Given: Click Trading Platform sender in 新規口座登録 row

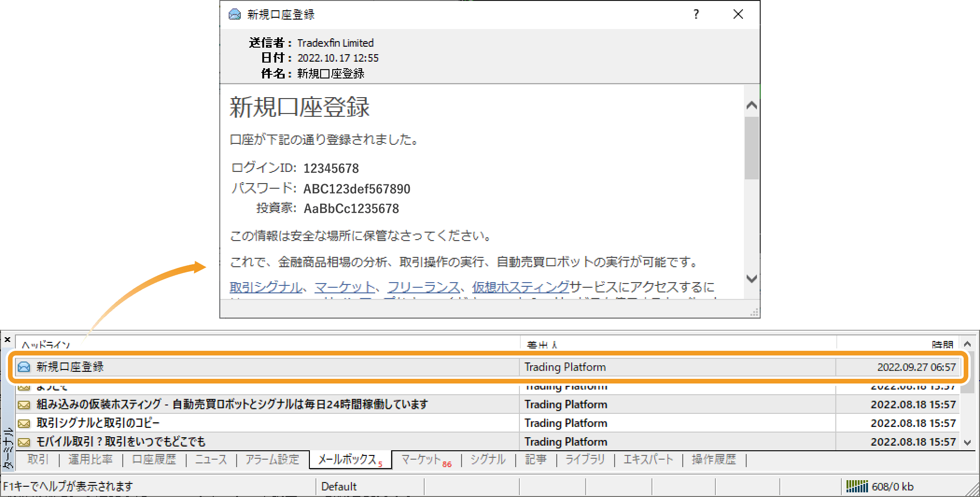Looking at the screenshot, I should (565, 367).
